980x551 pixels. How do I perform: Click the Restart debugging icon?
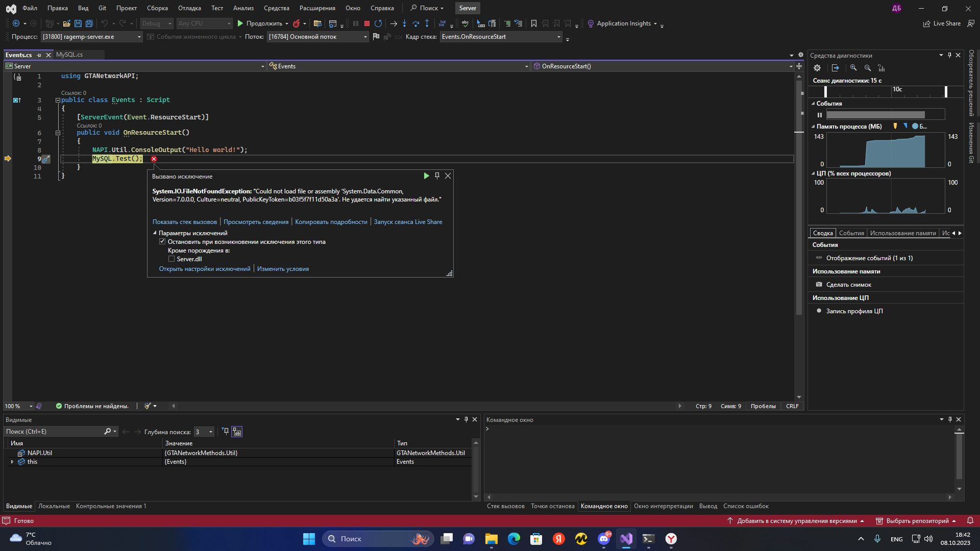tap(378, 23)
